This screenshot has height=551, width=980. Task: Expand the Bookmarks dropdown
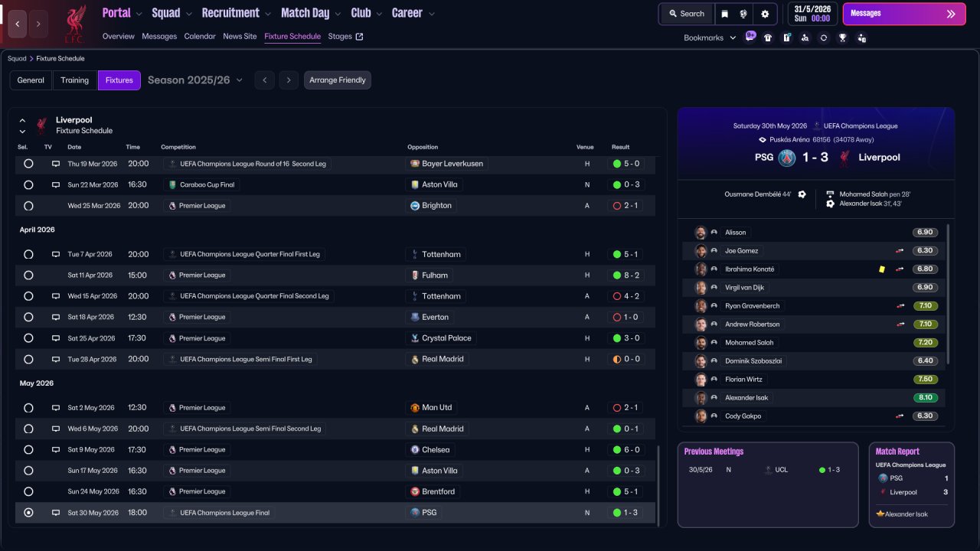(x=710, y=37)
